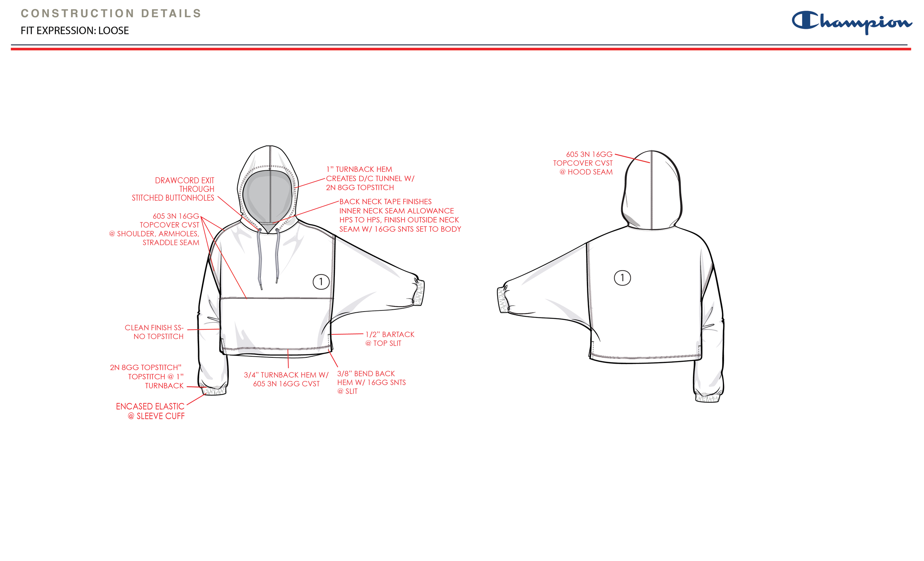Click the TOPCOVER CVST @ HOOD SEAM label

click(x=583, y=163)
